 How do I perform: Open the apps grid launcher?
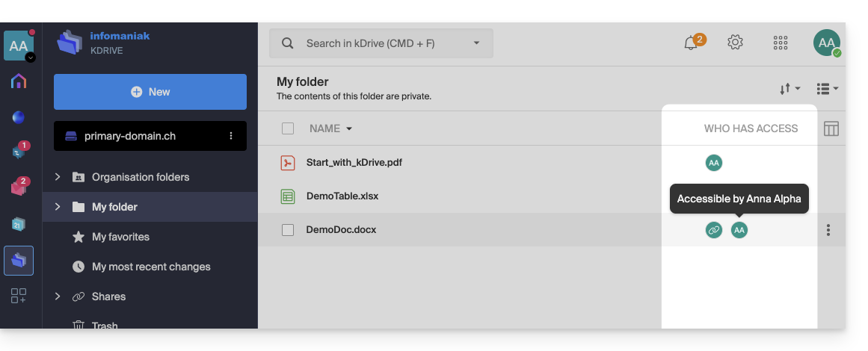(781, 43)
